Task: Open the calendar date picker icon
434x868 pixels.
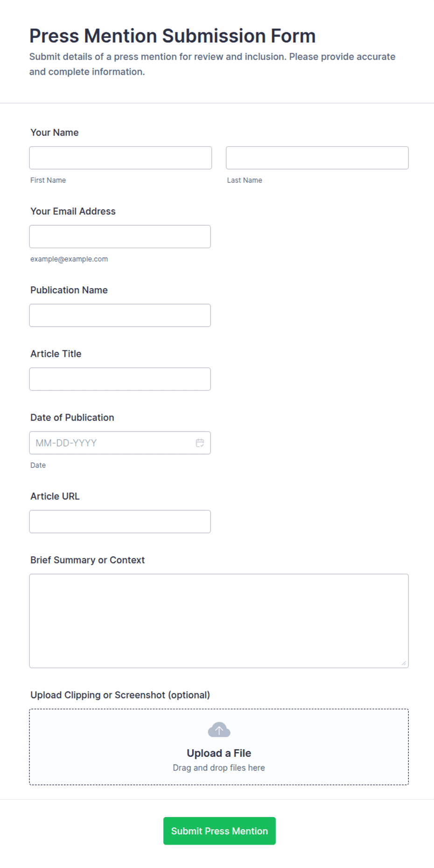Action: [x=200, y=443]
